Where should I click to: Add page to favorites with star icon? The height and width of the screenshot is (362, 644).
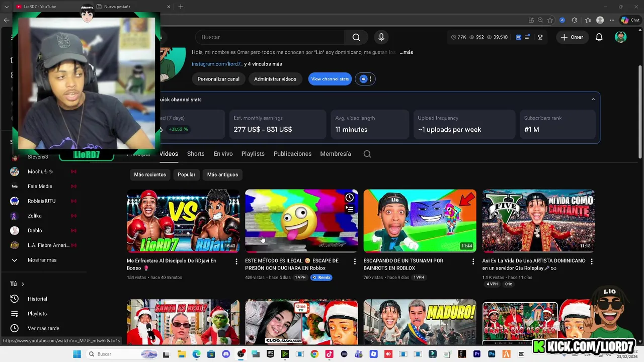point(550,20)
